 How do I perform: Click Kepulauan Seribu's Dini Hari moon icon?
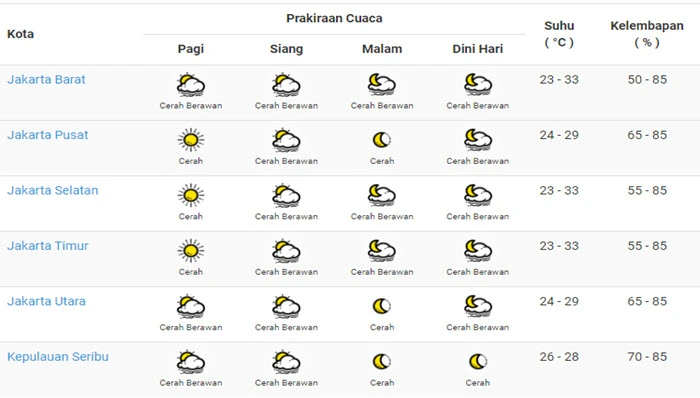point(478,361)
